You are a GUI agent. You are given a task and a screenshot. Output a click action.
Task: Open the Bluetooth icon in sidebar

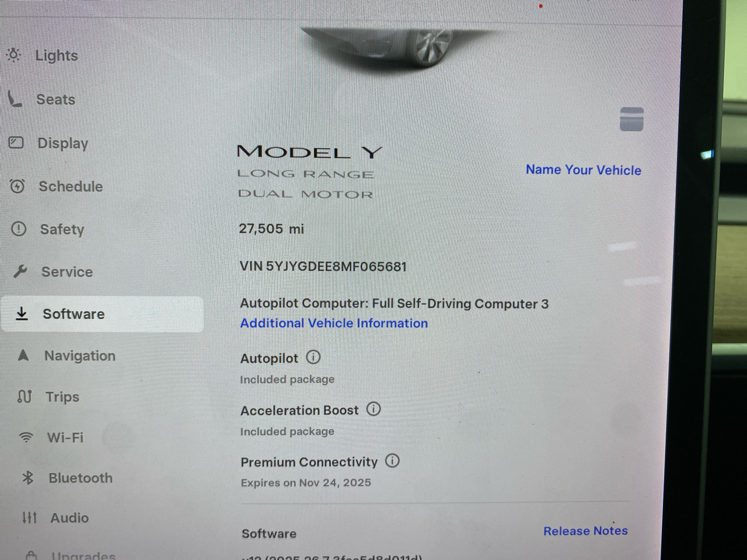(x=27, y=478)
